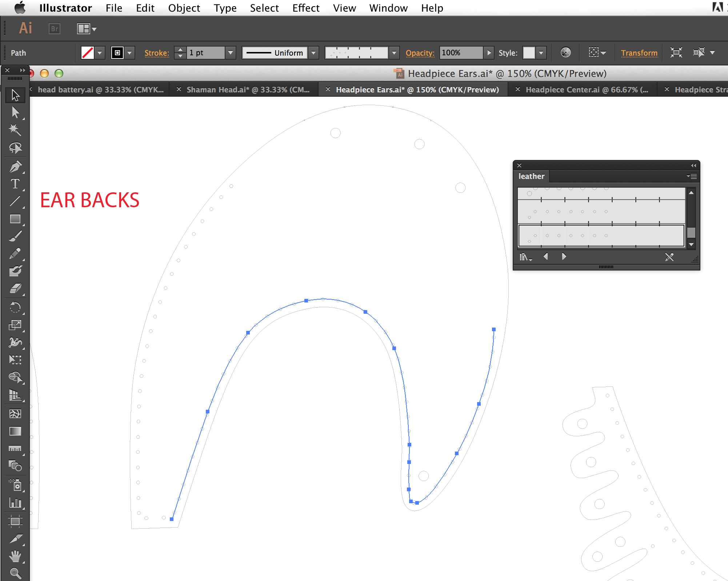Select the Type tool
The width and height of the screenshot is (728, 581).
click(15, 184)
